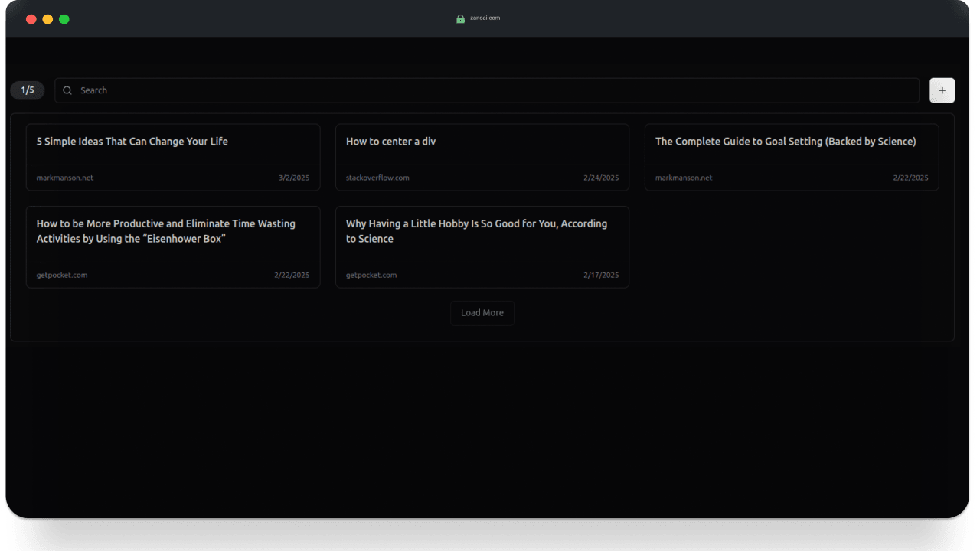Click stackoverflow.com on the div centering card

[377, 178]
